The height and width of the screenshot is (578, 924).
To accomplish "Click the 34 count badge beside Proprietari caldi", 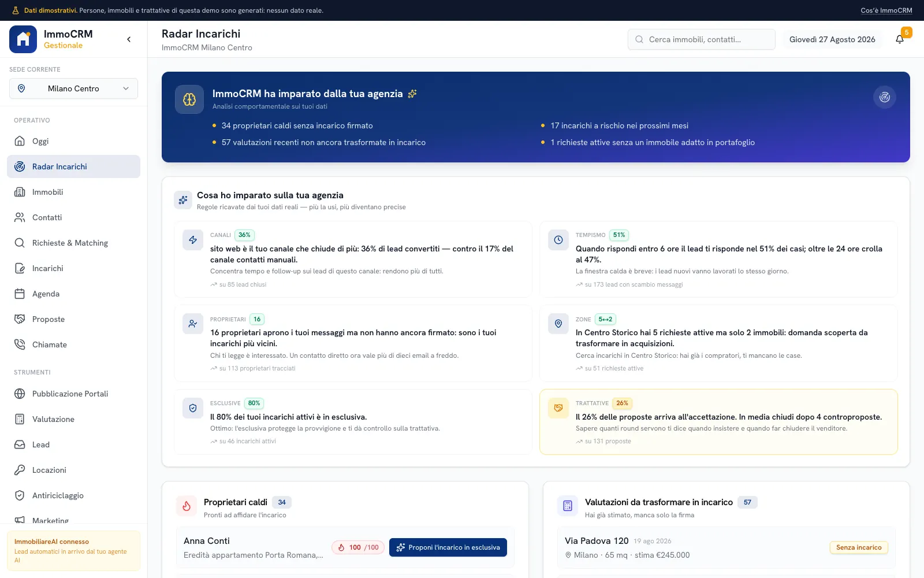I will (x=282, y=502).
